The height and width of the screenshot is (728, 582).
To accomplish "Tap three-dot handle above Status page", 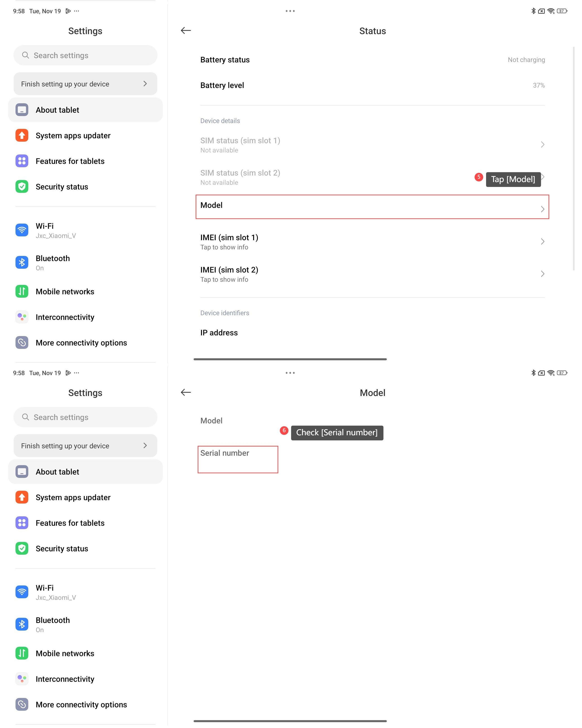I will click(x=290, y=11).
